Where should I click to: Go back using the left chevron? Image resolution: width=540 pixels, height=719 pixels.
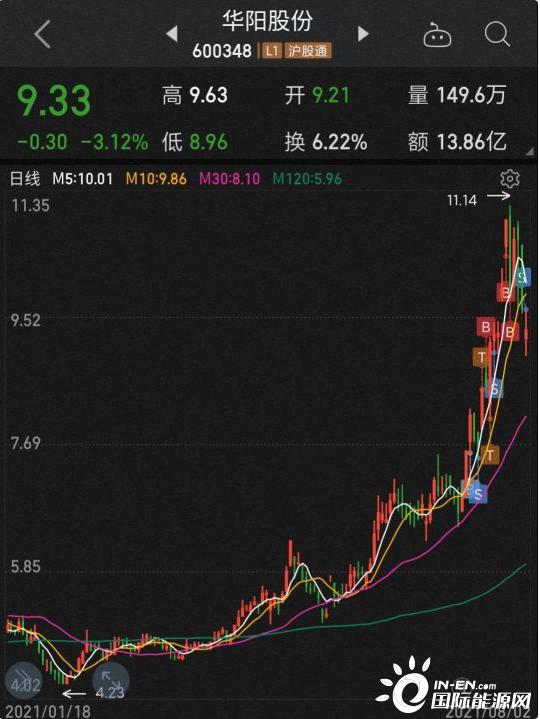pos(43,34)
